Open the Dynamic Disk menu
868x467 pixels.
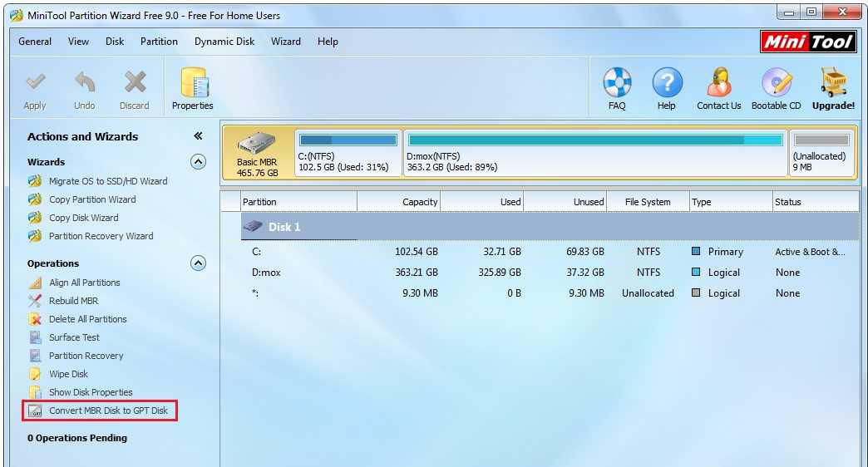click(224, 42)
